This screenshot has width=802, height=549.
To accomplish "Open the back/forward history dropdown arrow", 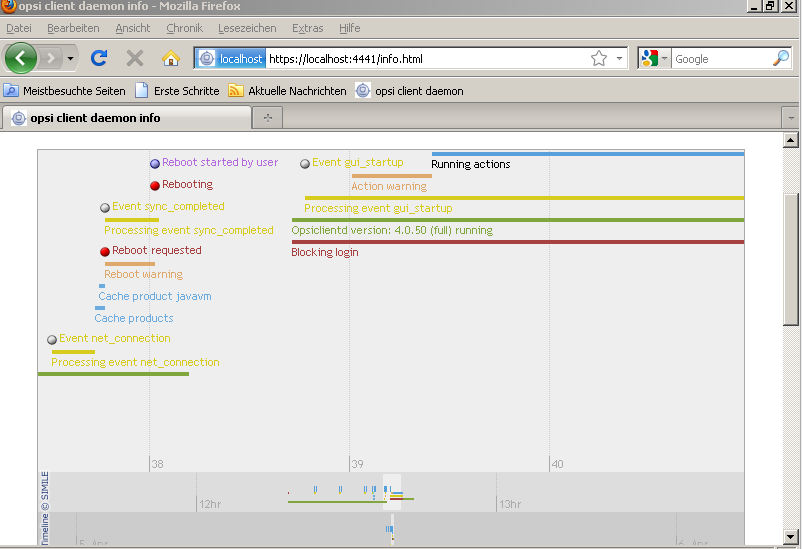I will [x=70, y=58].
